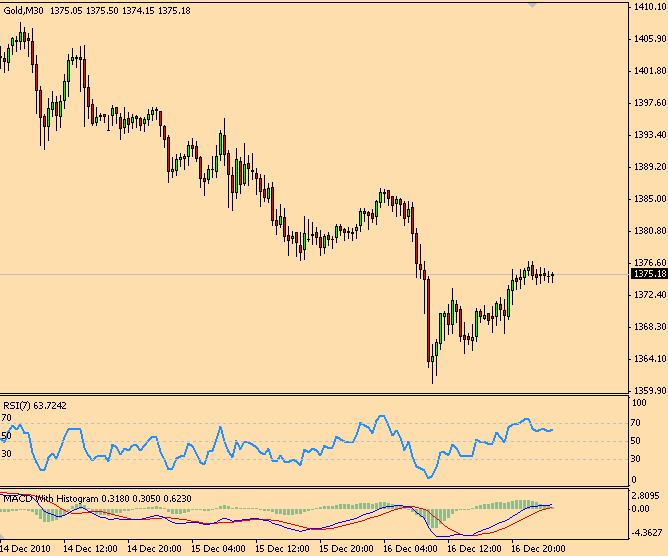668x556 pixels.
Task: Click the -4.3627 value on MACD scale
Action: pos(646,533)
